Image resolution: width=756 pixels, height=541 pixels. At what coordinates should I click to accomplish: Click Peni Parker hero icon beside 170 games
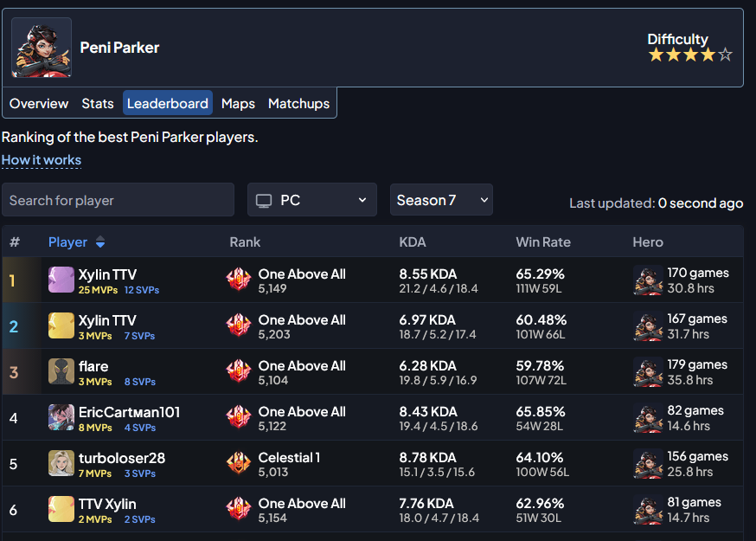click(648, 280)
